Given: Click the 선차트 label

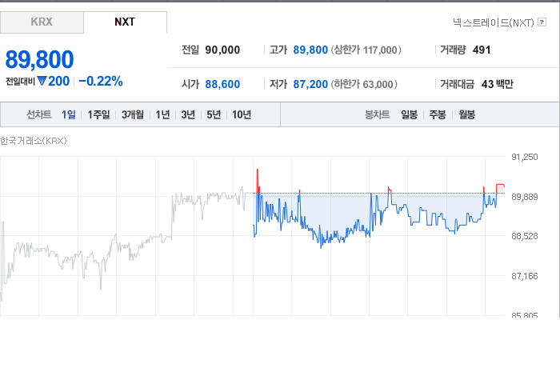Looking at the screenshot, I should pyautogui.click(x=39, y=114).
